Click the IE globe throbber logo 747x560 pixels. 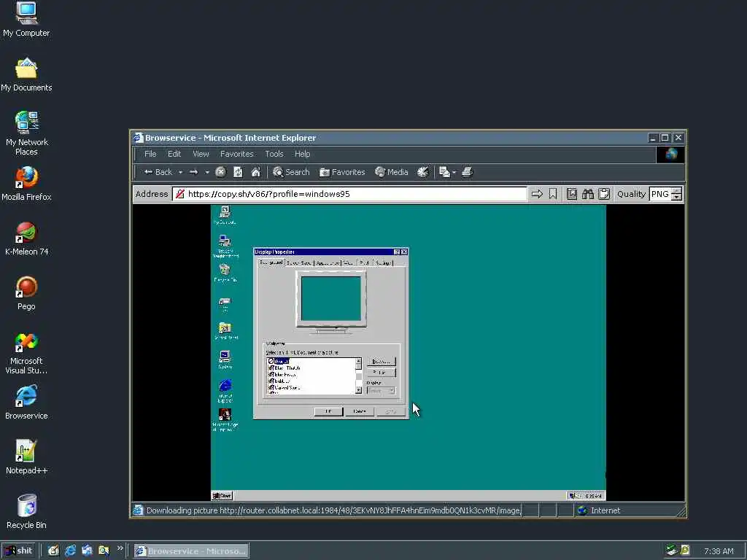(x=671, y=155)
